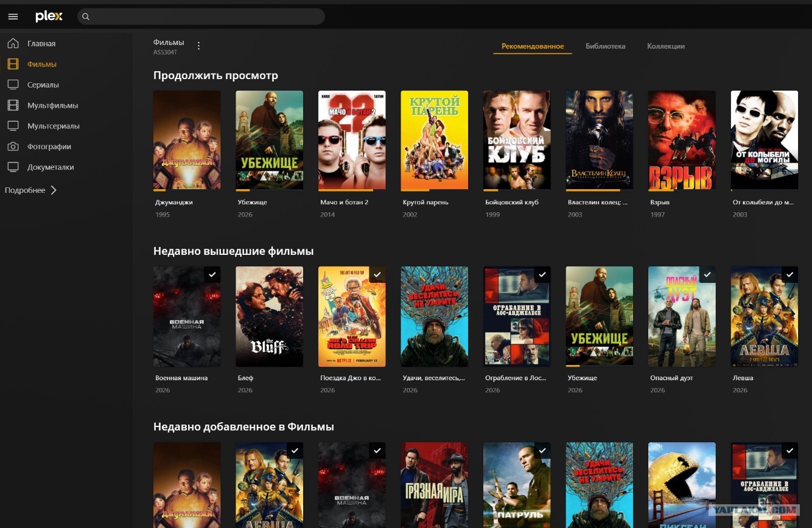Image resolution: width=812 pixels, height=528 pixels.
Task: Toggle watched check on Военная машина in Недавно добавленное
Action: click(377, 450)
